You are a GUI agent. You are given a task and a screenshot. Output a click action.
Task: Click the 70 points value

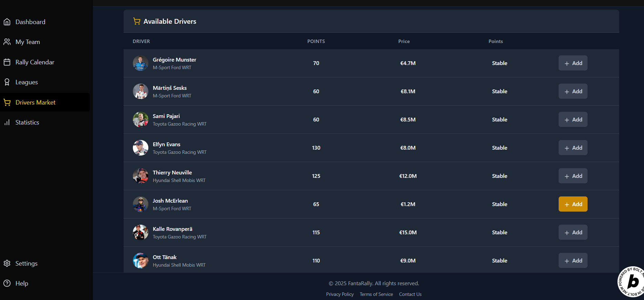(316, 63)
